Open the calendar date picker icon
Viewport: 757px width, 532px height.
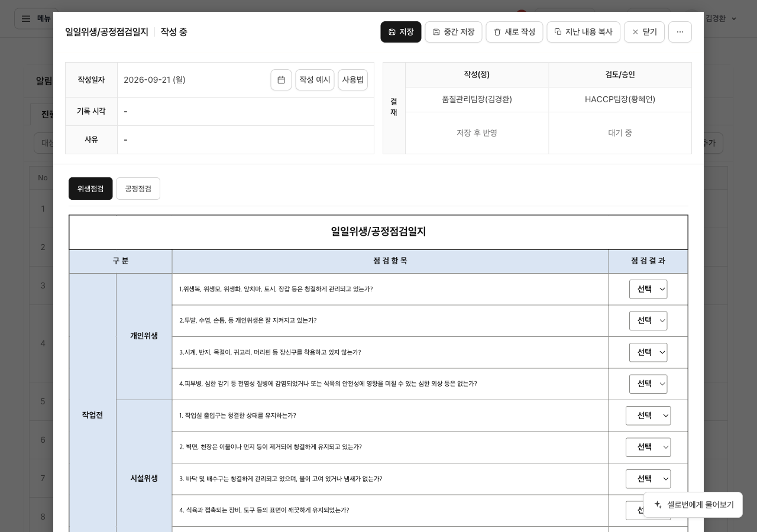(x=281, y=80)
